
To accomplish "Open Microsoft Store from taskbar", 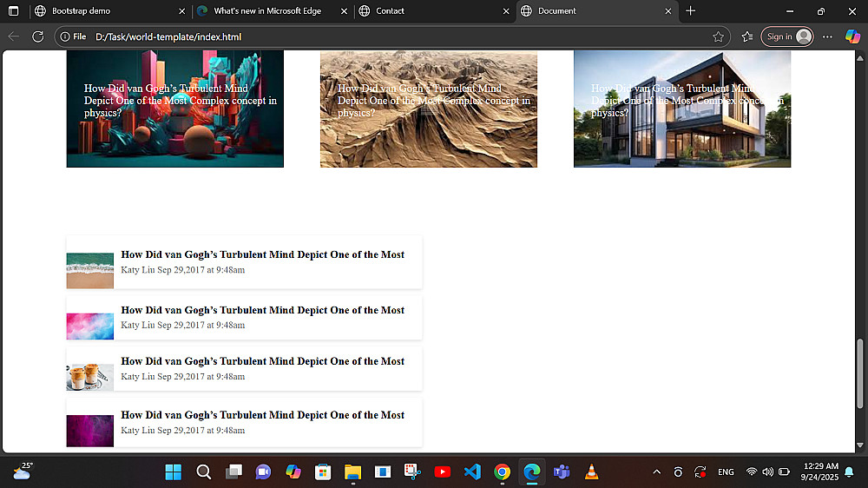I will 323,472.
